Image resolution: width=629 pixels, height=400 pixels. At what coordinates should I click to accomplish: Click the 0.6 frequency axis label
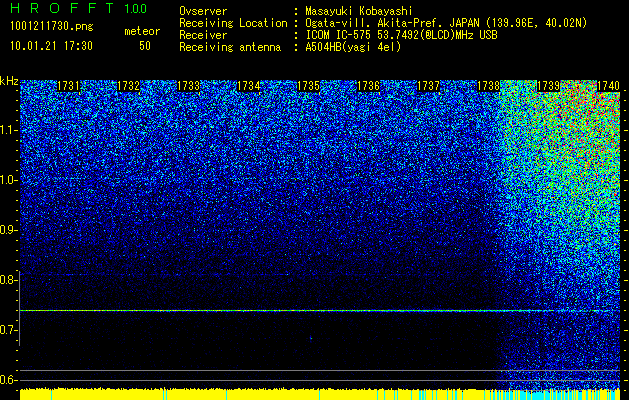pyautogui.click(x=7, y=380)
